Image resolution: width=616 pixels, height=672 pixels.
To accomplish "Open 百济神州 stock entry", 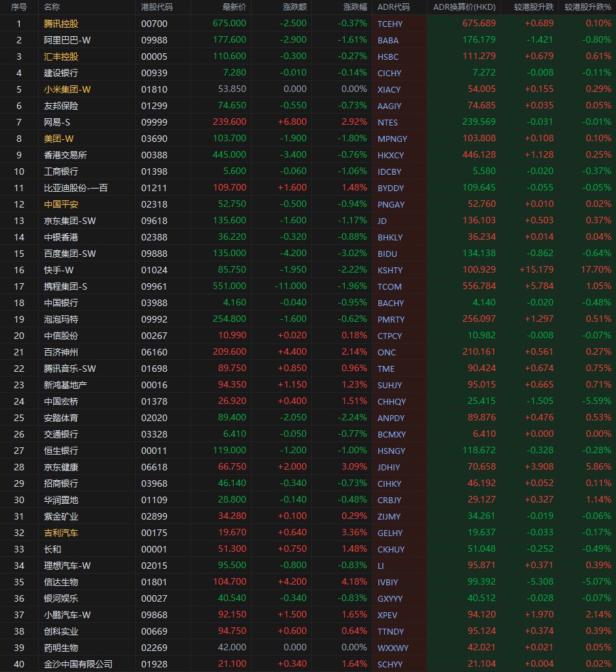I will coord(61,352).
